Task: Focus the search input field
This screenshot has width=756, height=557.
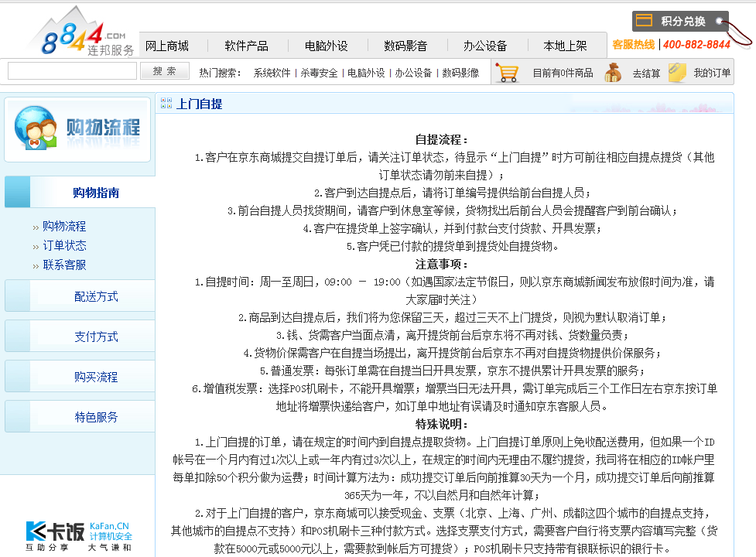Action: coord(72,71)
